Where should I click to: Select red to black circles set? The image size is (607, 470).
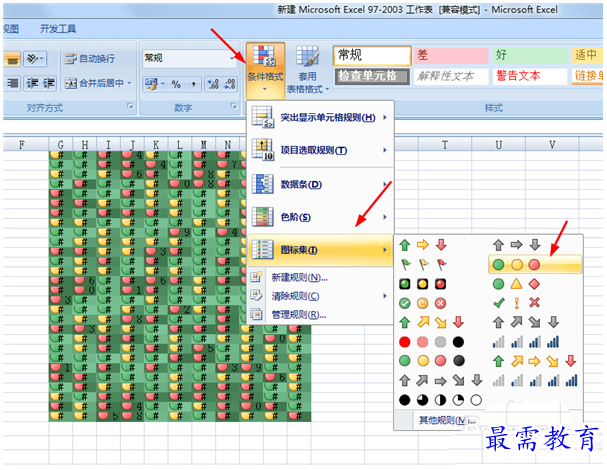tap(432, 342)
